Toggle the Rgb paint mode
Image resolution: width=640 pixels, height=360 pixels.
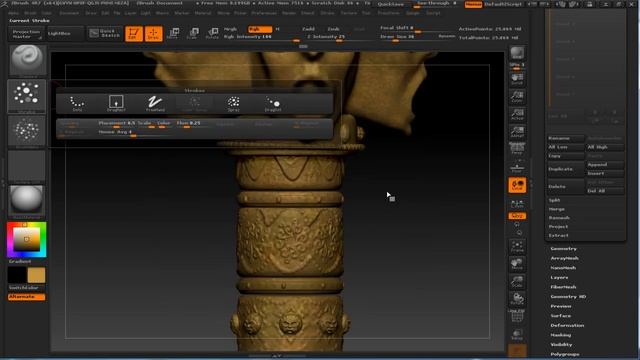click(x=260, y=29)
